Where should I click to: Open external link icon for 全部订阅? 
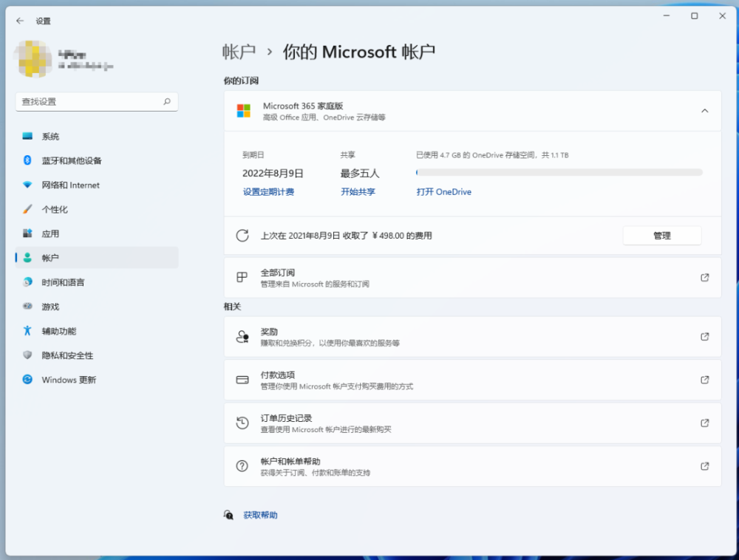(704, 278)
